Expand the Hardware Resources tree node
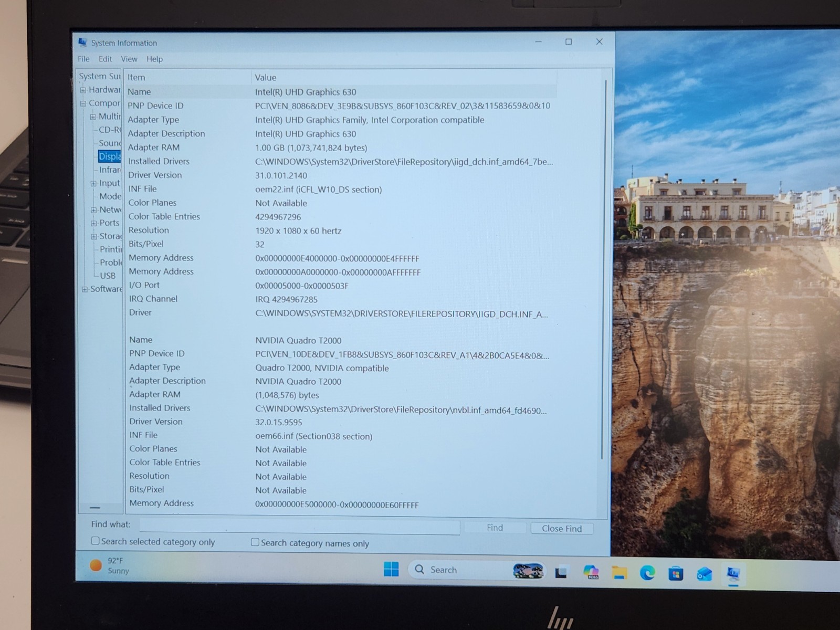This screenshot has height=630, width=840. 83,90
